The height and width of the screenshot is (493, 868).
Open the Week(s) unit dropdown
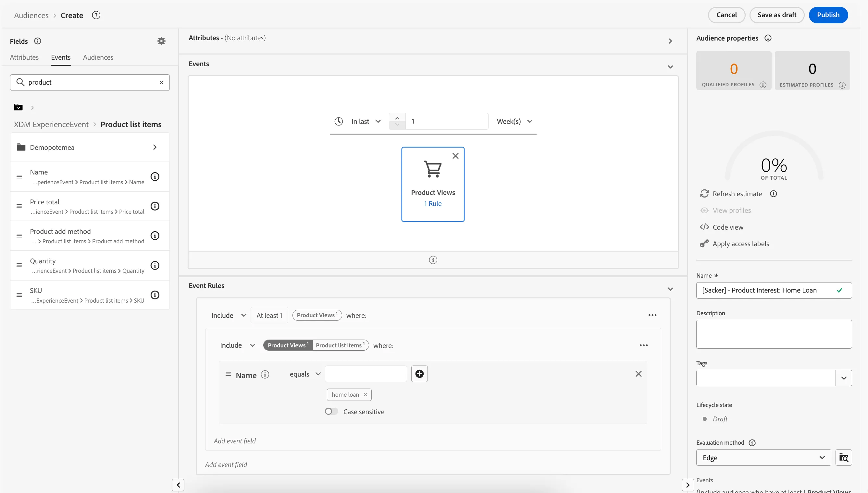pos(514,121)
